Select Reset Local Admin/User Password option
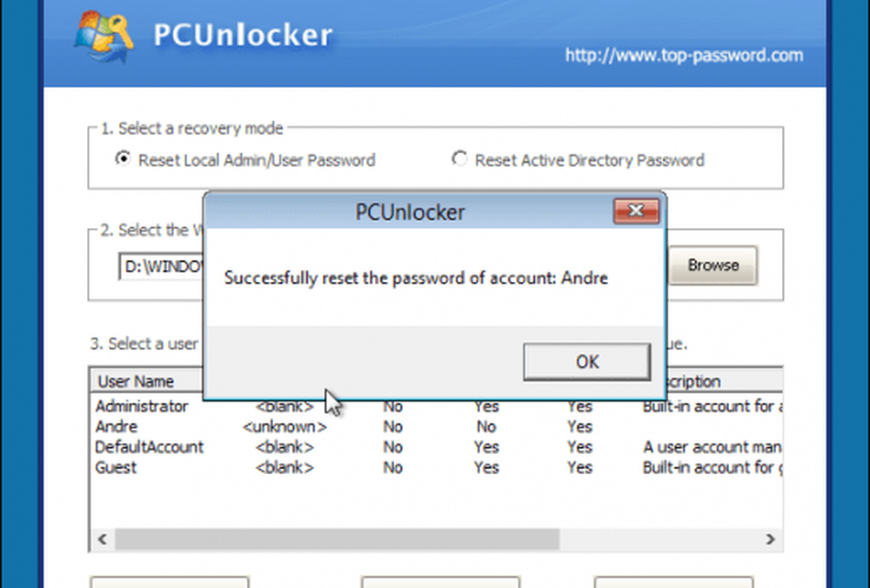Viewport: 870px width, 588px height. [x=124, y=160]
